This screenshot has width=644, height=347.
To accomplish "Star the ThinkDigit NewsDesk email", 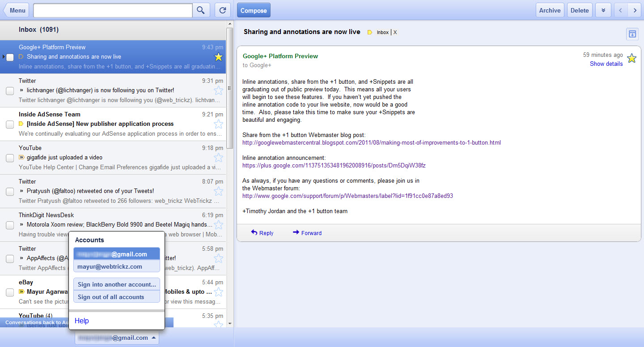I will tap(218, 225).
